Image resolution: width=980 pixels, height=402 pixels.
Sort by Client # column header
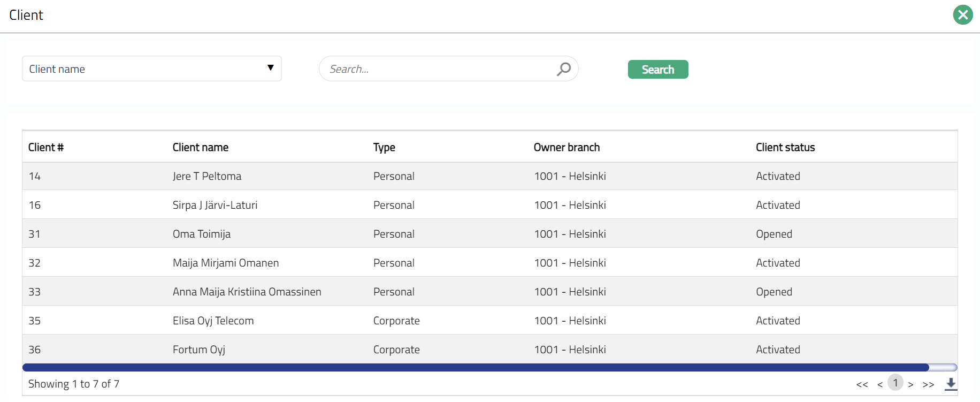[x=46, y=147]
